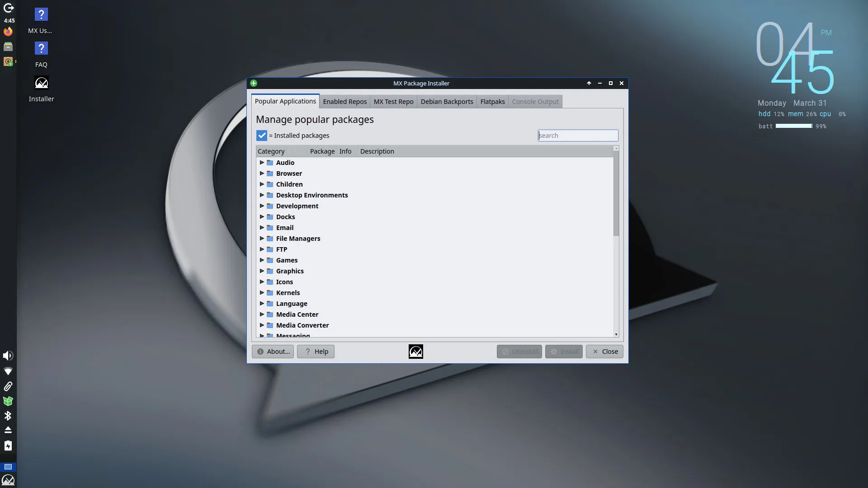868x488 pixels.
Task: Open the Console Output tab
Action: click(535, 102)
